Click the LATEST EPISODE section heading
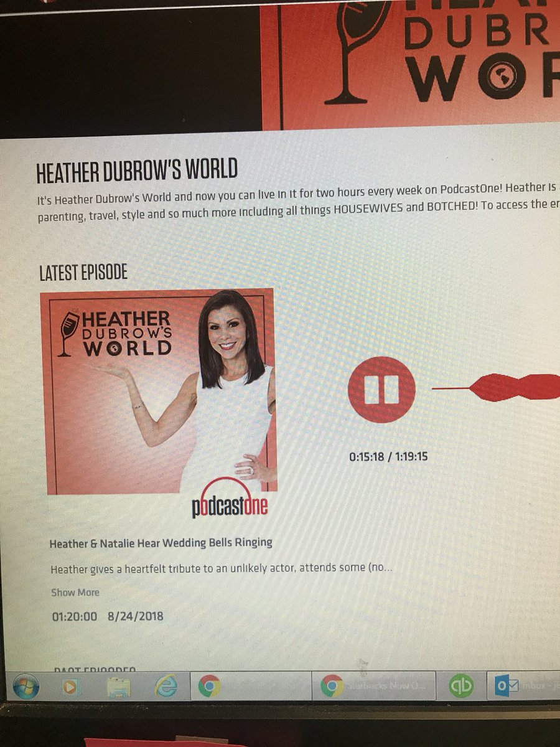The width and height of the screenshot is (560, 747). (83, 272)
